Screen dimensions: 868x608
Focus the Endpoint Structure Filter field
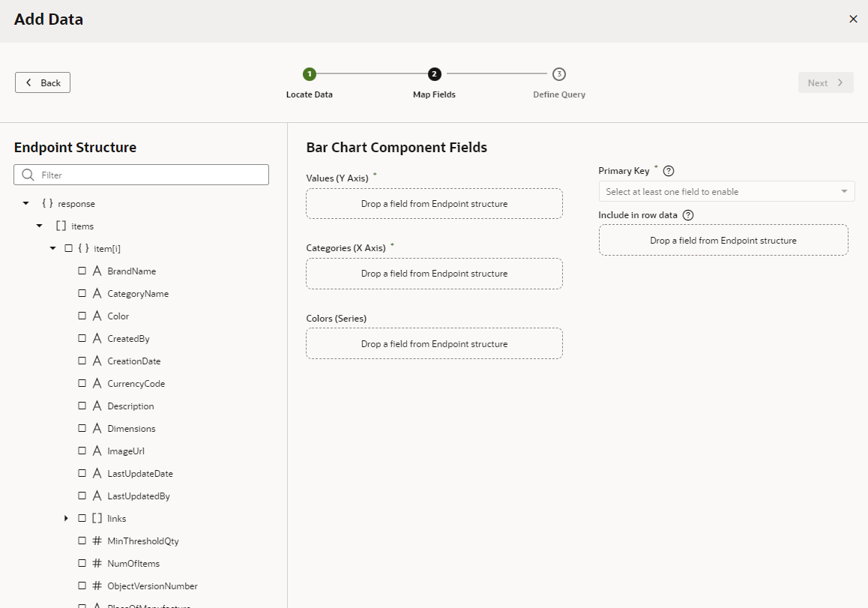click(150, 175)
